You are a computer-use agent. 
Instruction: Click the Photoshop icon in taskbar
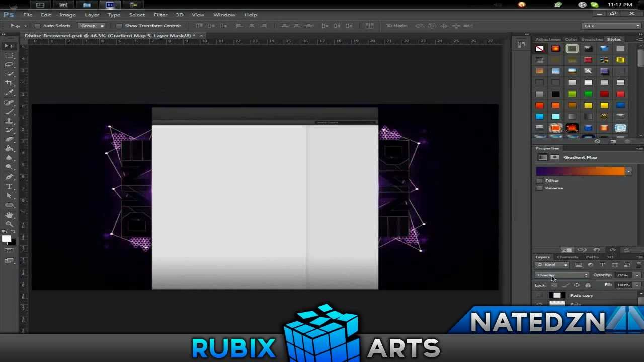(110, 5)
